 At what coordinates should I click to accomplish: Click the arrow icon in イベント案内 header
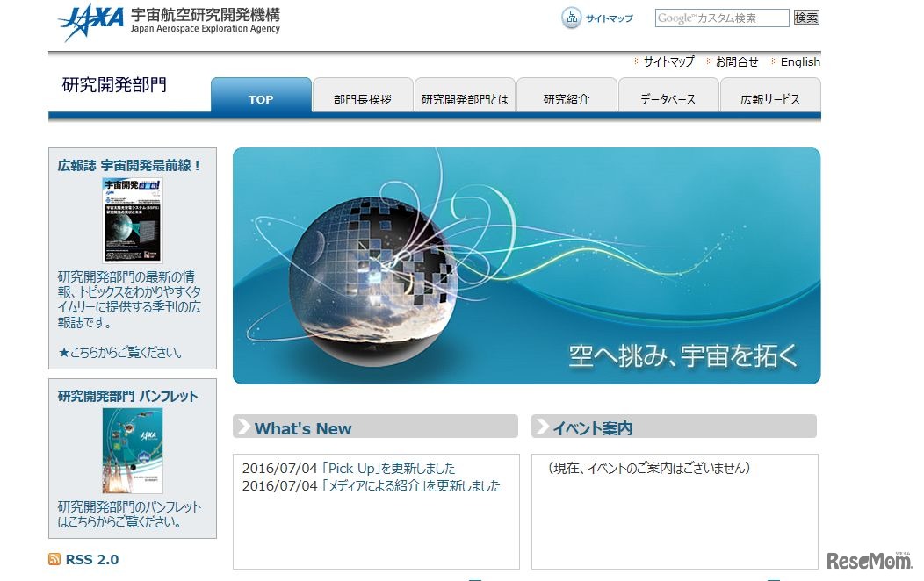(542, 427)
